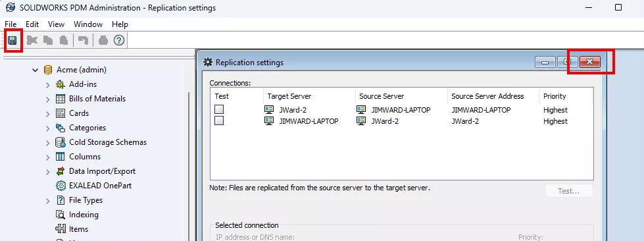The height and width of the screenshot is (241, 644).
Task: Expand the Cold Storage Schemas node
Action: tap(47, 143)
